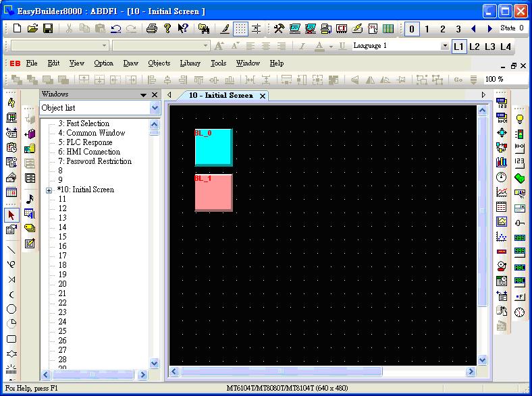532x396 pixels.
Task: Select window 15 in the tree
Action: [x=62, y=237]
